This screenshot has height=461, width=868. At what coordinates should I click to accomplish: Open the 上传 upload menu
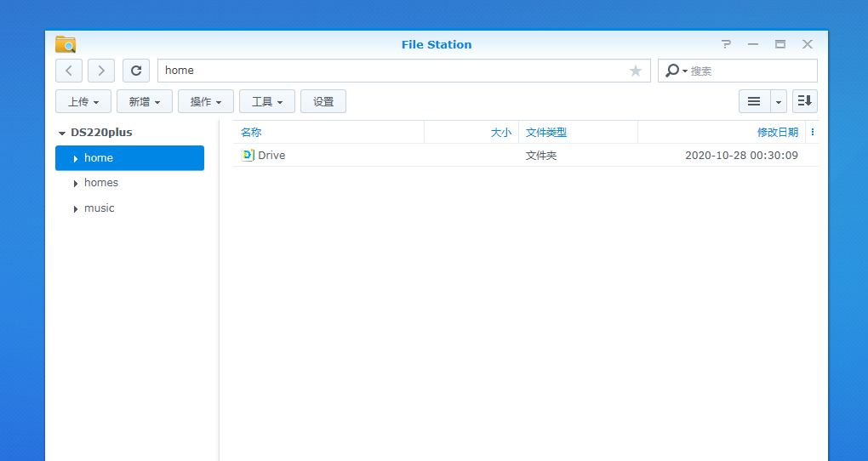tap(83, 101)
